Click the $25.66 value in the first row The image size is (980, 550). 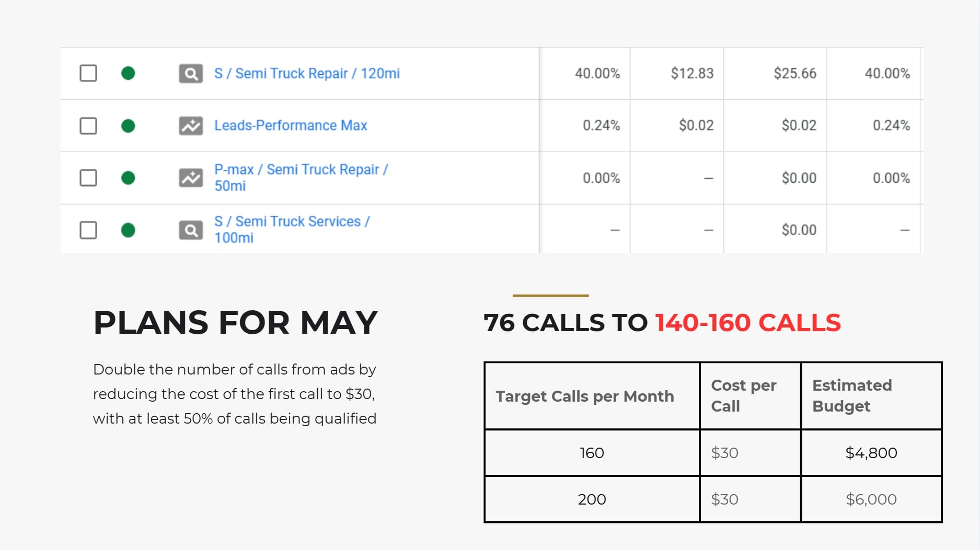click(x=794, y=74)
